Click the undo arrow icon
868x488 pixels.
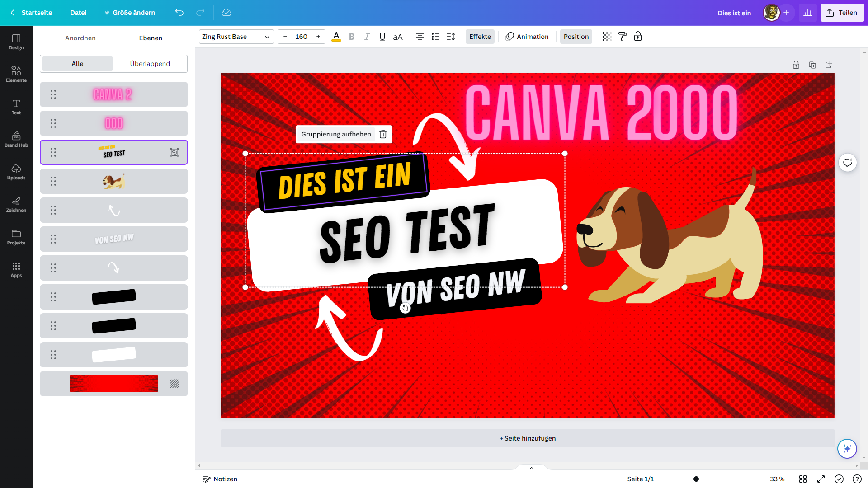click(179, 13)
